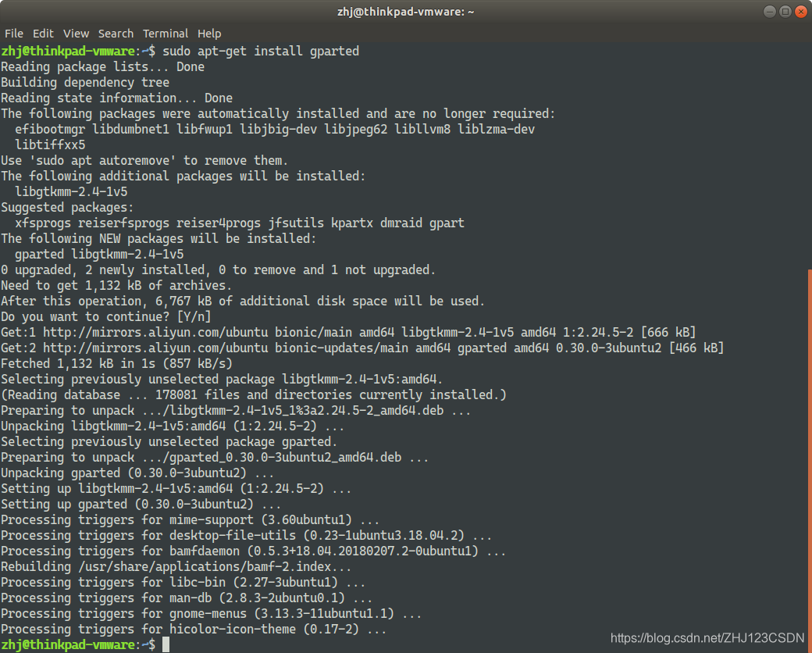Click 'Setting up gparted (0.30.0-3ubuntu2)' line
The width and height of the screenshot is (812, 653).
point(141,505)
